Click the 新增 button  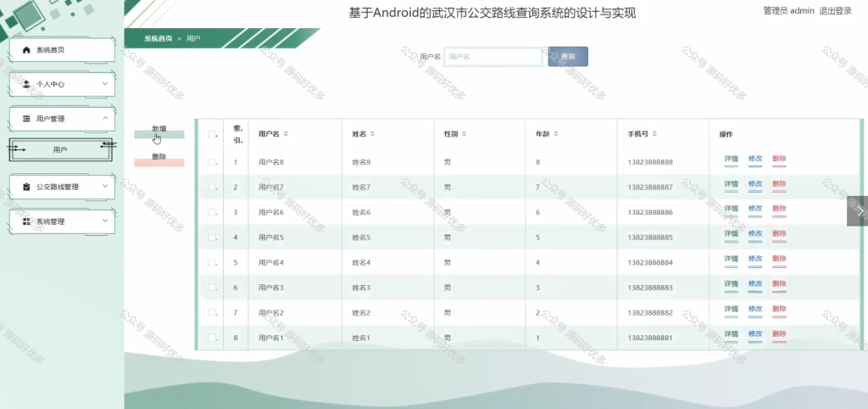159,131
